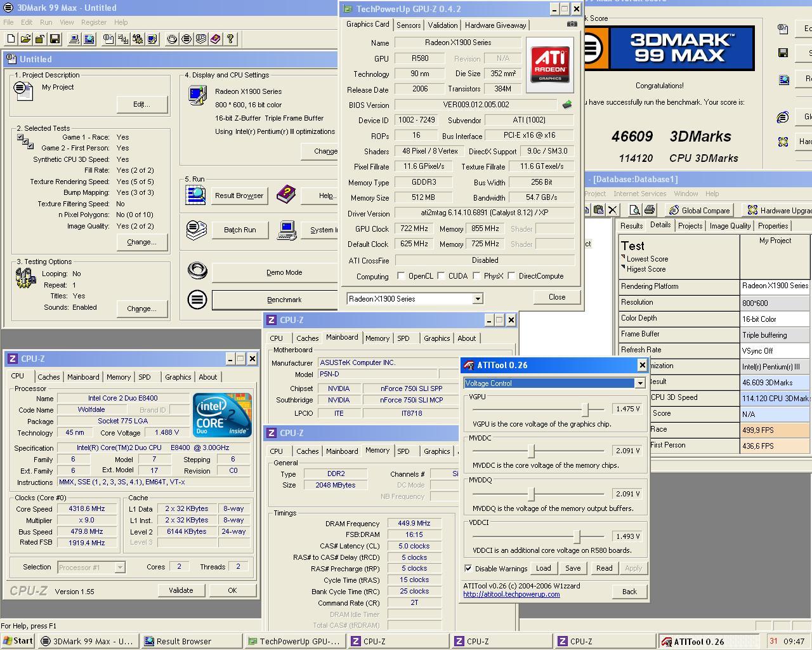This screenshot has width=812, height=650.
Task: Click the purple help book toolbar icon
Action: click(x=216, y=39)
